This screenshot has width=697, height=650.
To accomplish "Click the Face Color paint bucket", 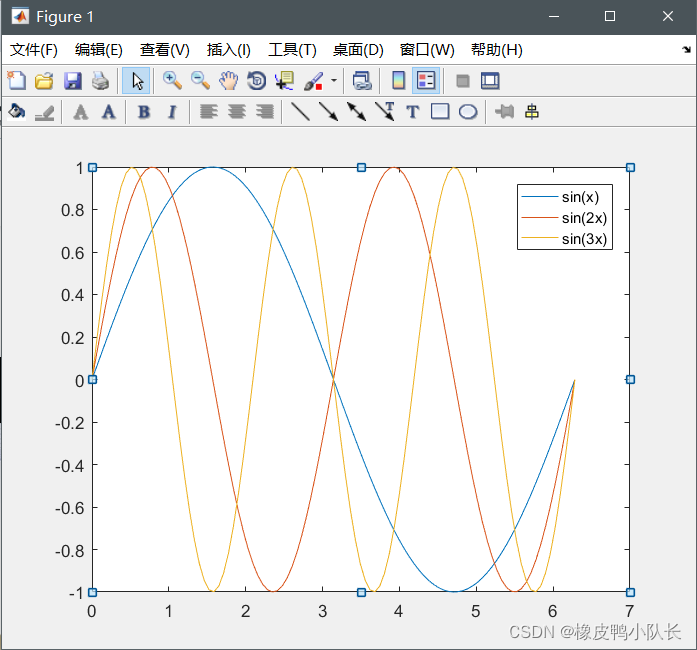I will [16, 112].
